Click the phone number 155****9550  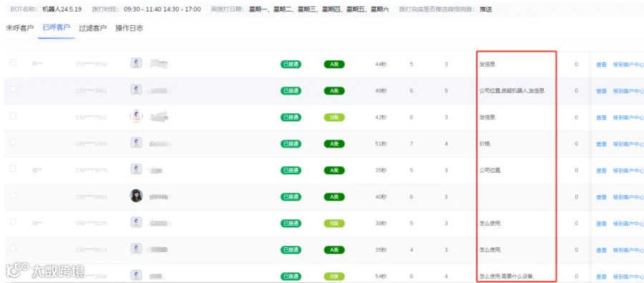point(91,64)
